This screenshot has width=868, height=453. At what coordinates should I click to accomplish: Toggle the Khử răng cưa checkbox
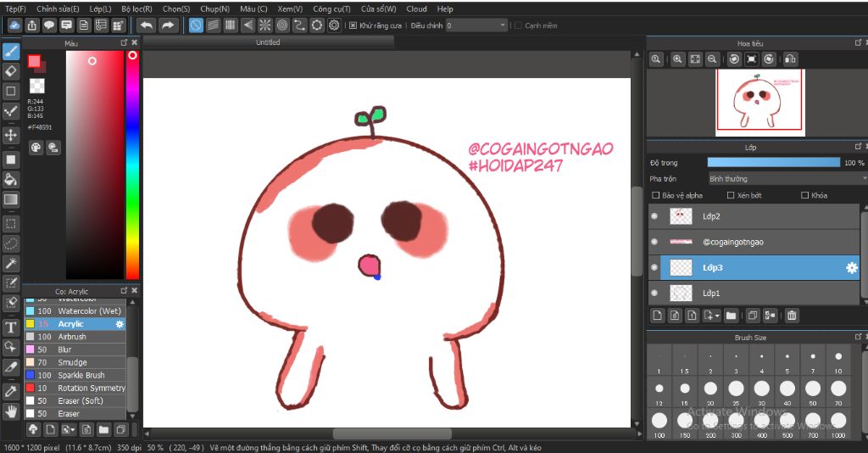click(353, 25)
